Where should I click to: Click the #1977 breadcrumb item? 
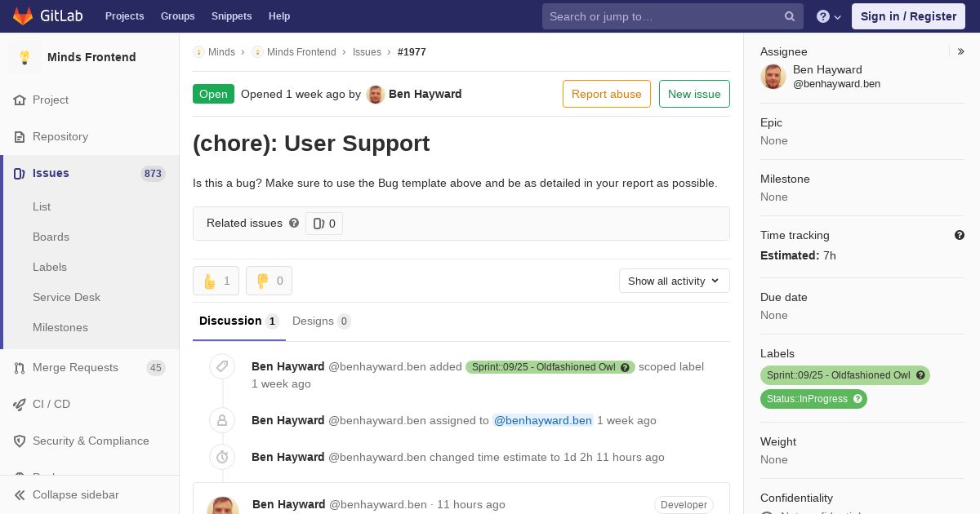tap(412, 51)
